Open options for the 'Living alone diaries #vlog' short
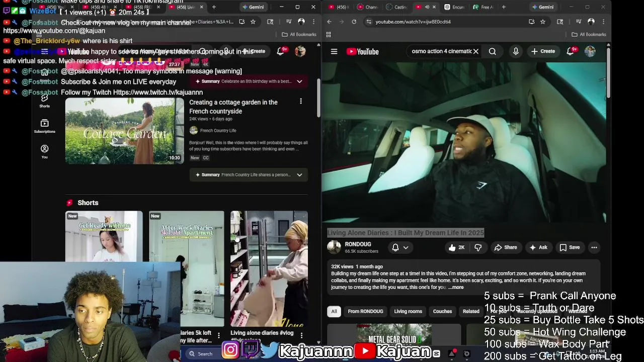 tap(301, 335)
